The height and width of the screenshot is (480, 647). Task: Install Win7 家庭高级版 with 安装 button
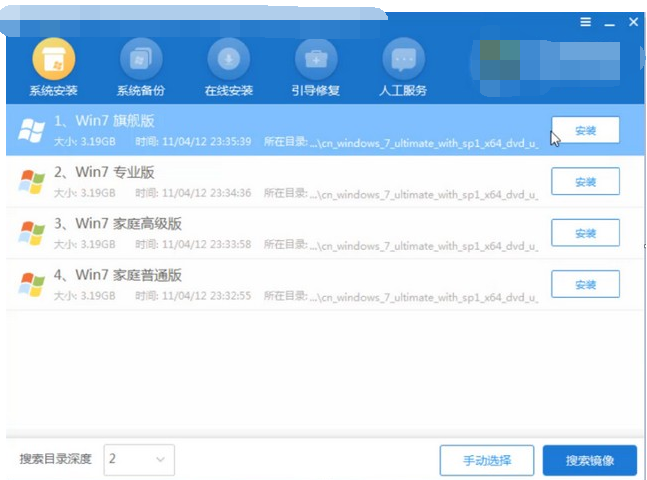[x=586, y=233]
